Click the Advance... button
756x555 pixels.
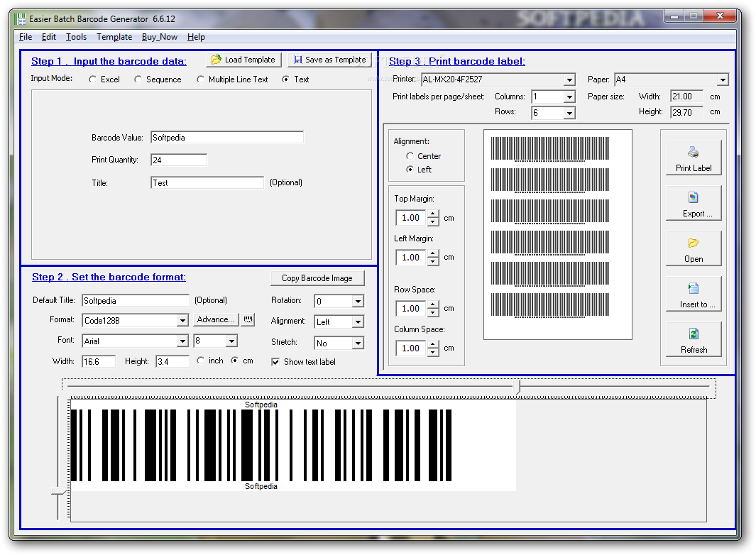[x=216, y=319]
